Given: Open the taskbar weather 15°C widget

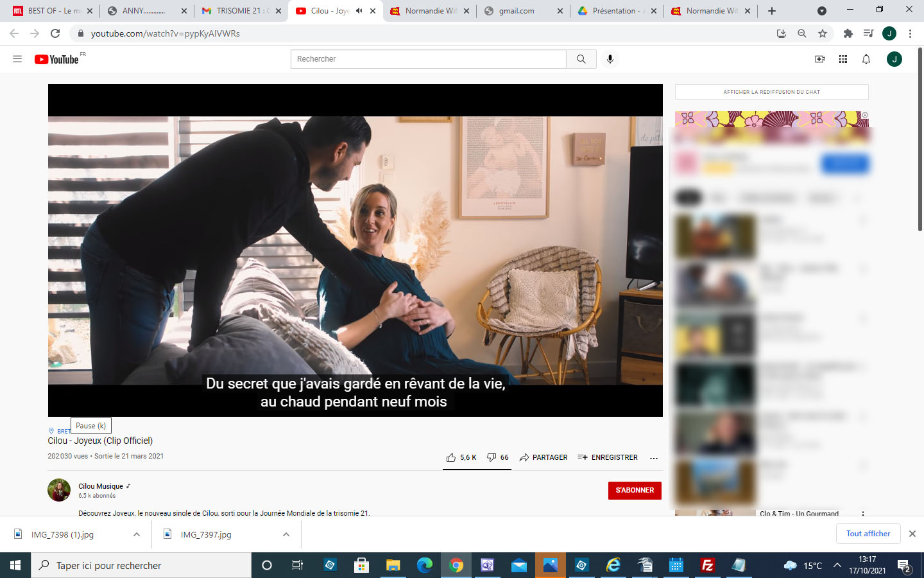Looking at the screenshot, I should pos(803,566).
